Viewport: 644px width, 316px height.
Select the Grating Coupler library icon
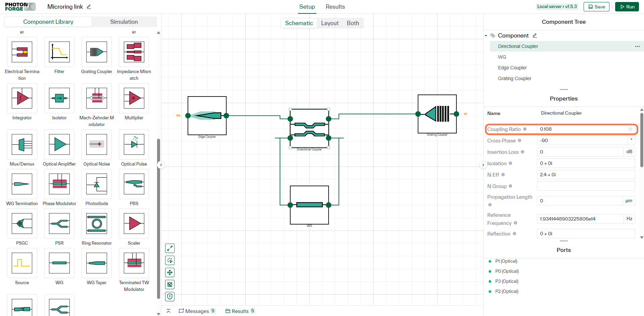pos(97,52)
